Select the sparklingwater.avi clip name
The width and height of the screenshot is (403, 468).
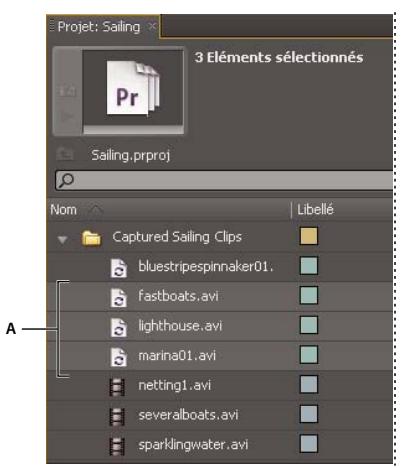[x=193, y=445]
